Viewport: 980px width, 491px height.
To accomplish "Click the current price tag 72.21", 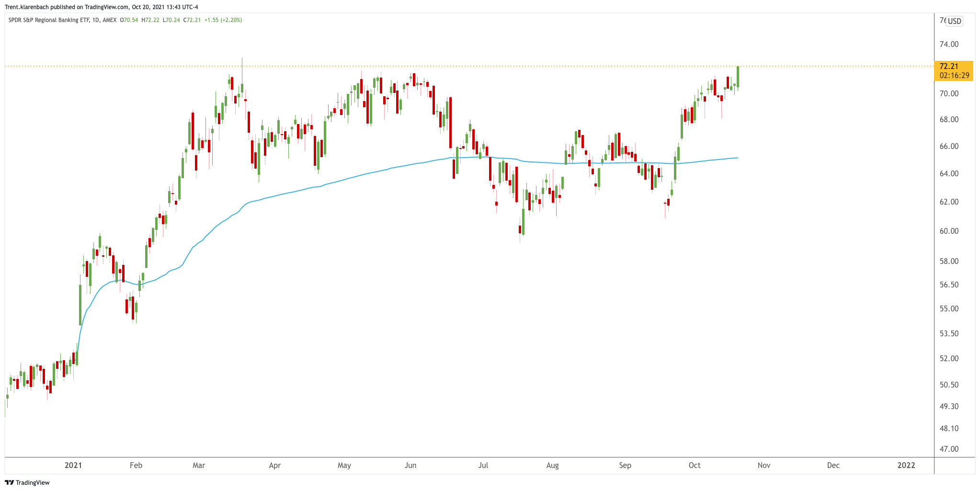I will 949,67.
